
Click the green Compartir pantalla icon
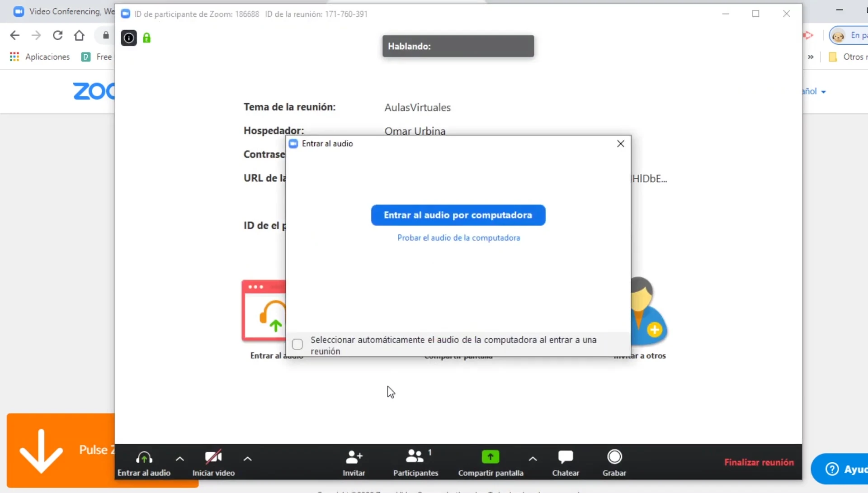pyautogui.click(x=491, y=457)
